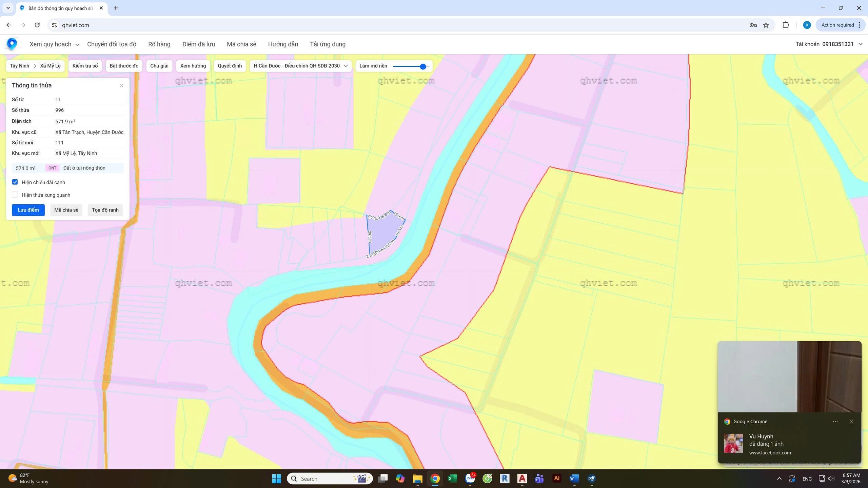Click the password key icon in address bar
The width and height of the screenshot is (868, 488).
tap(753, 25)
